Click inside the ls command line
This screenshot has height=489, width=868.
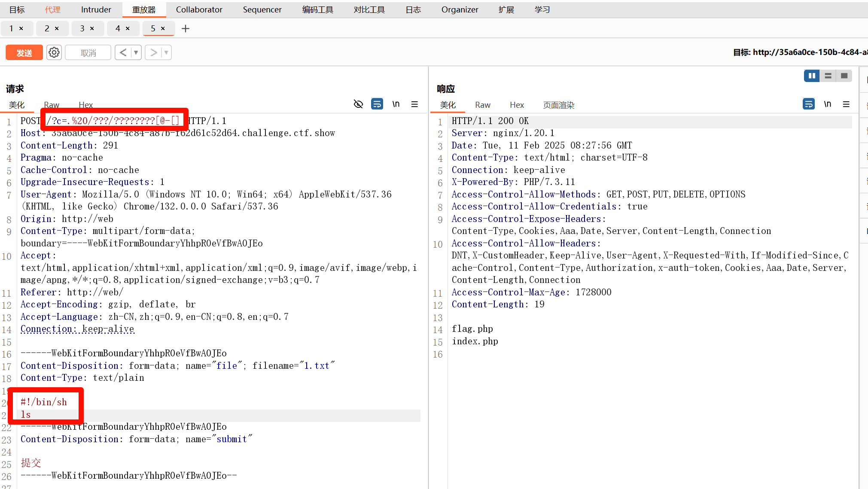pos(26,415)
